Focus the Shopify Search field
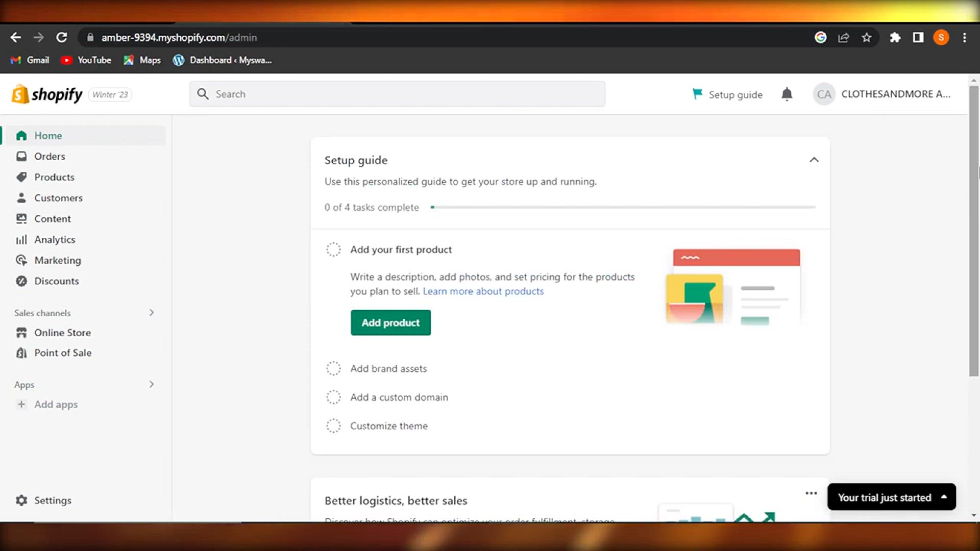This screenshot has height=551, width=980. (397, 94)
